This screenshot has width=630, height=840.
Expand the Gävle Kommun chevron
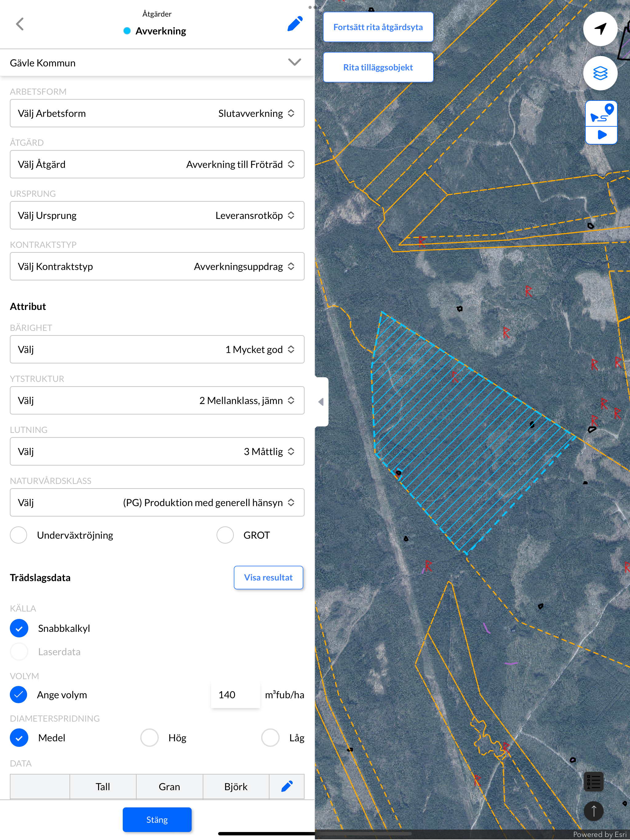pyautogui.click(x=294, y=62)
